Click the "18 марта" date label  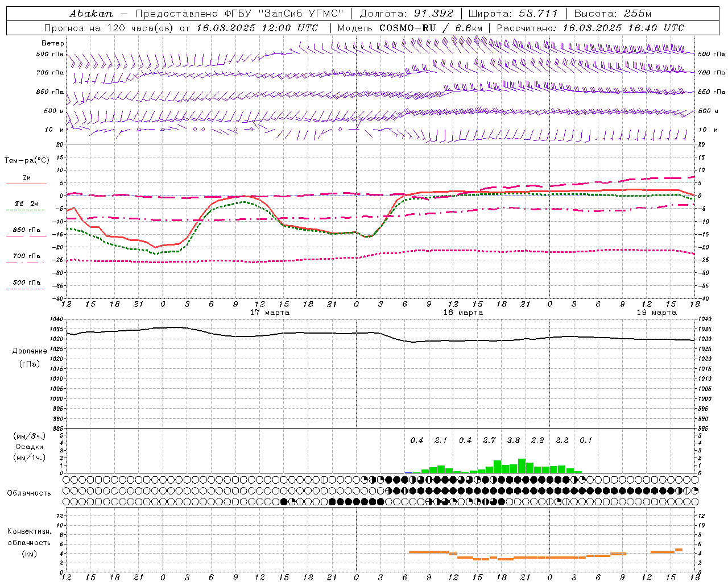[x=463, y=313]
